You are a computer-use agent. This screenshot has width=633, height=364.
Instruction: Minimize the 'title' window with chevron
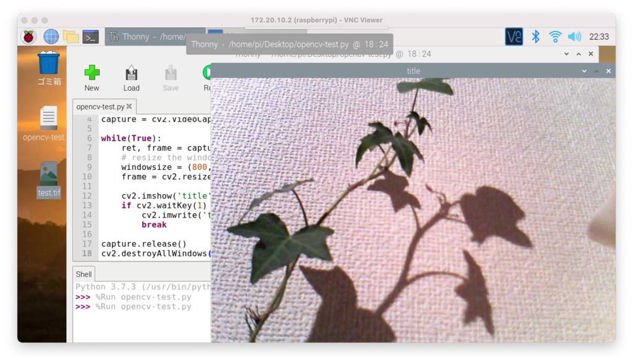584,71
